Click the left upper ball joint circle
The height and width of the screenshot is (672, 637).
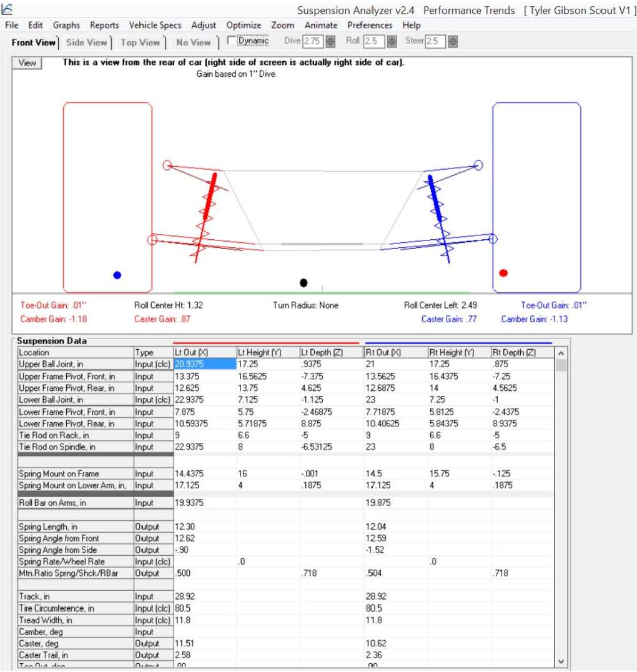pyautogui.click(x=167, y=165)
